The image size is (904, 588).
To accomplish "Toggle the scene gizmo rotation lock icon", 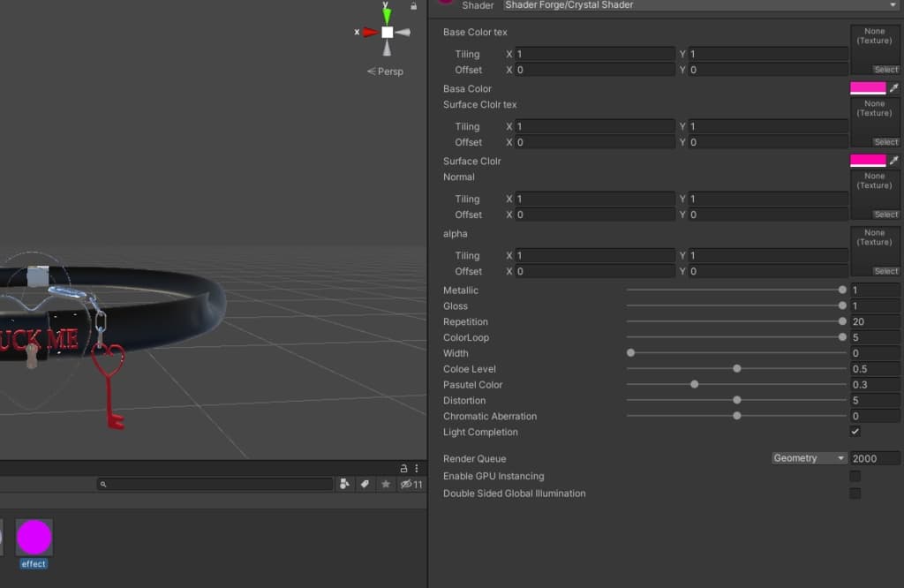I will (413, 6).
